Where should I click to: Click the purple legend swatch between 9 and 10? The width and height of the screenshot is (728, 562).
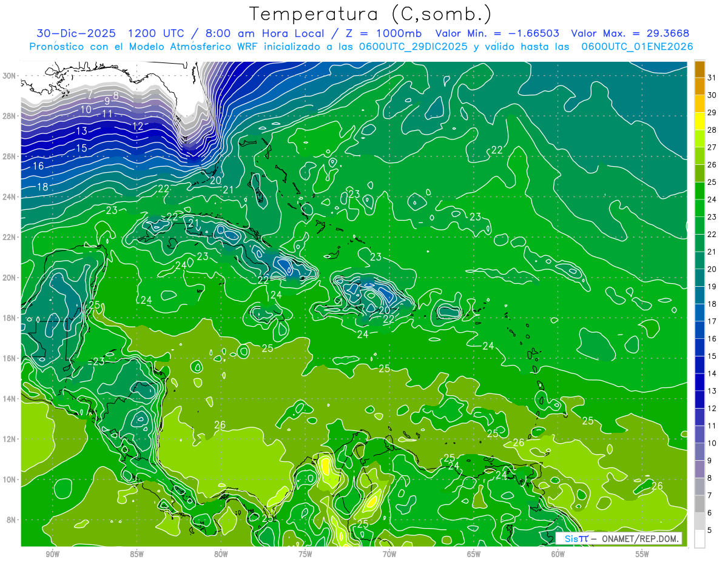699,452
